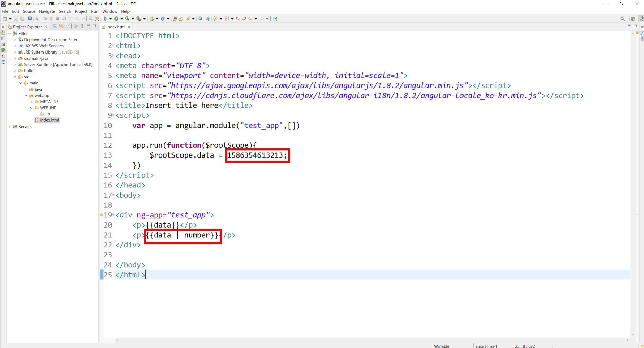Image resolution: width=644 pixels, height=348 pixels.
Task: Click the Debug bug icon
Action: [x=105, y=19]
